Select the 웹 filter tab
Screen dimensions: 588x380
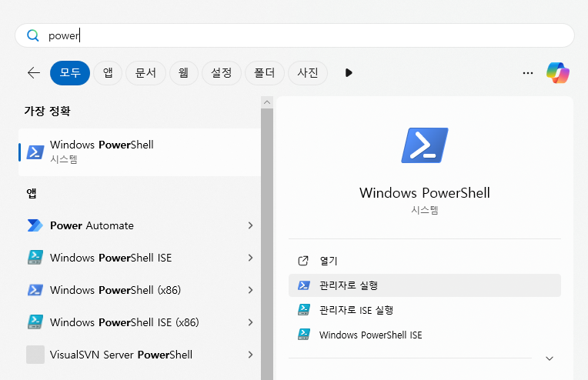pyautogui.click(x=183, y=73)
